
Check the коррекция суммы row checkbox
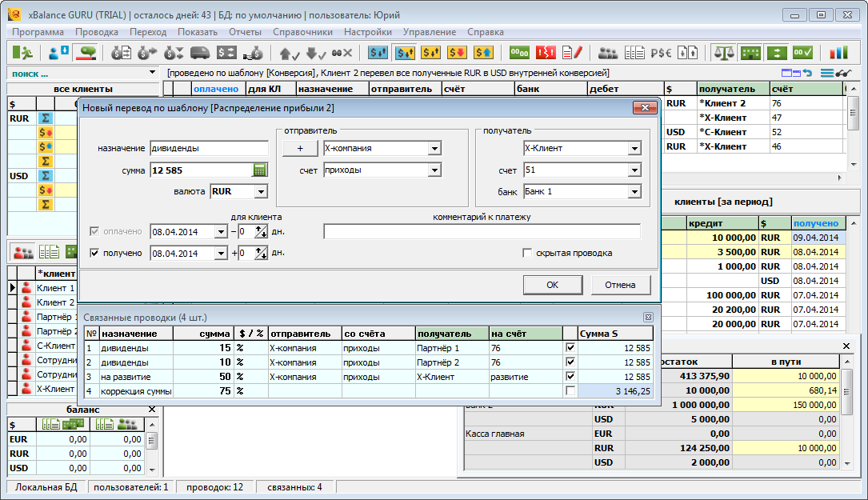(x=570, y=391)
